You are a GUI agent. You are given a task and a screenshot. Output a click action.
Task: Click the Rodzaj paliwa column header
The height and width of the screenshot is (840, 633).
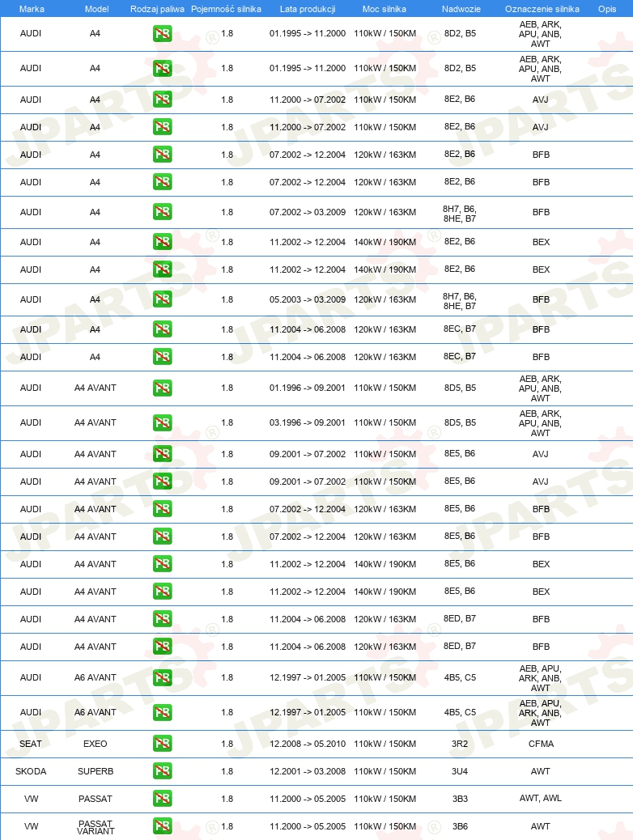157,9
